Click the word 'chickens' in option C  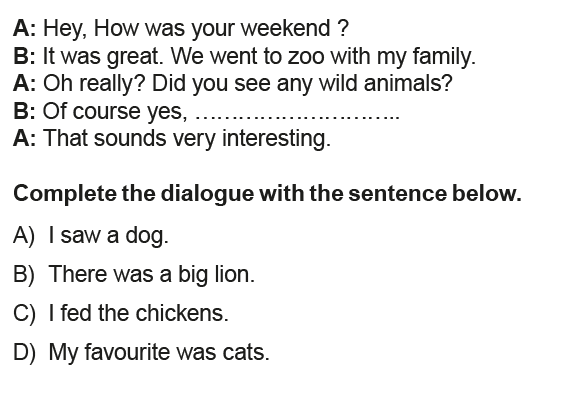pos(182,313)
